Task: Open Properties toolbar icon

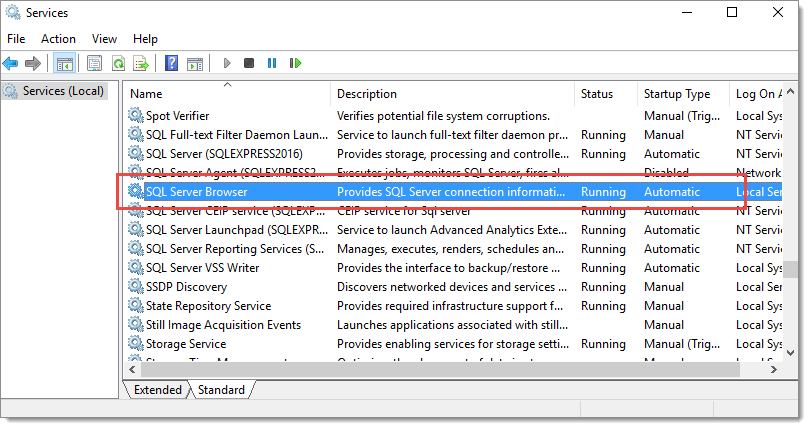Action: click(94, 63)
